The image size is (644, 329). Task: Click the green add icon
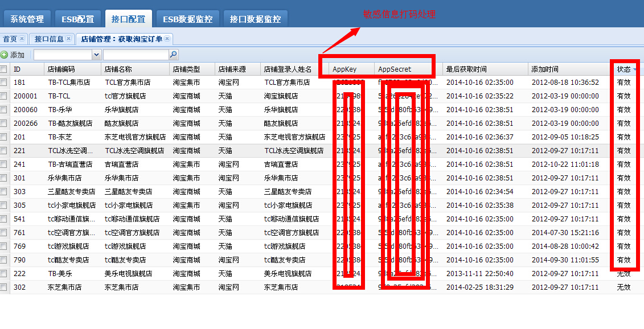[x=4, y=55]
